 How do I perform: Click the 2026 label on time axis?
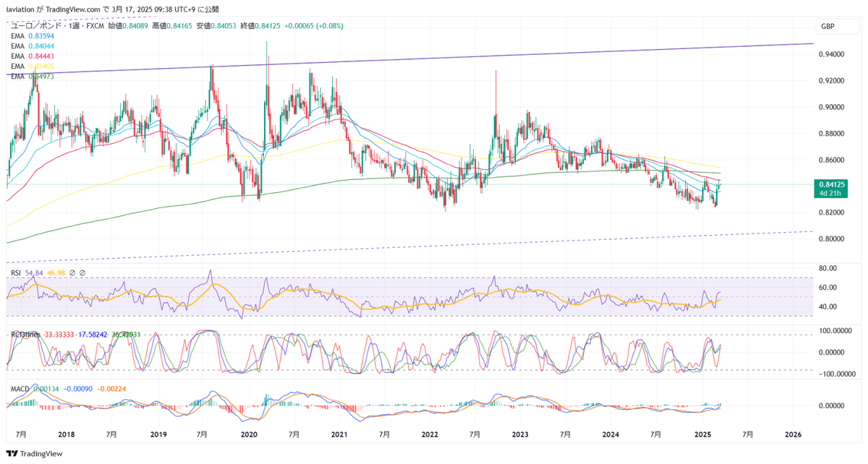point(793,435)
